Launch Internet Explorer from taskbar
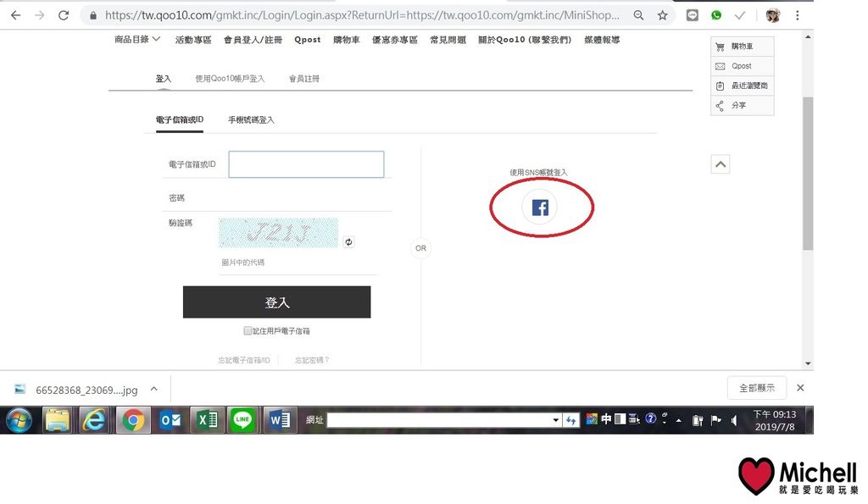 click(x=94, y=420)
